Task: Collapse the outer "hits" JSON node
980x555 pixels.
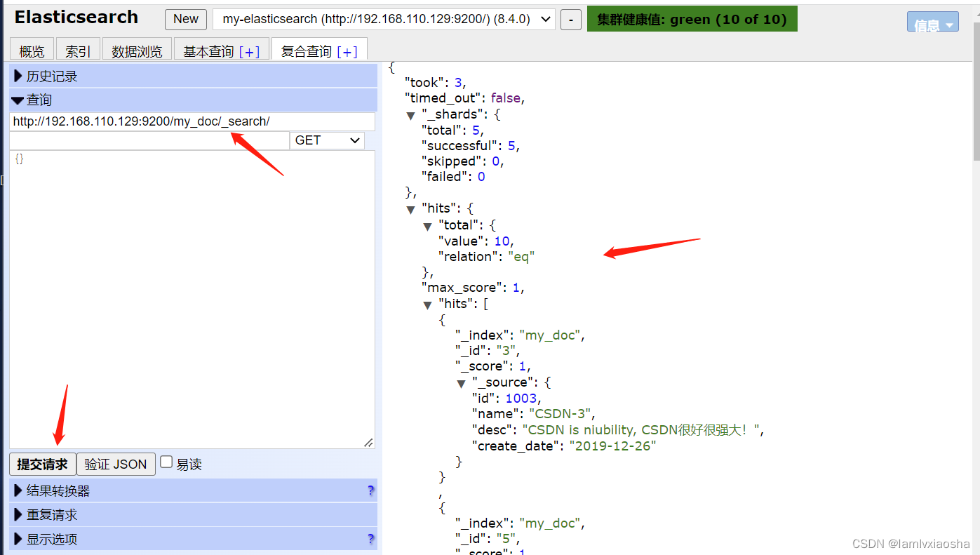Action: point(411,208)
